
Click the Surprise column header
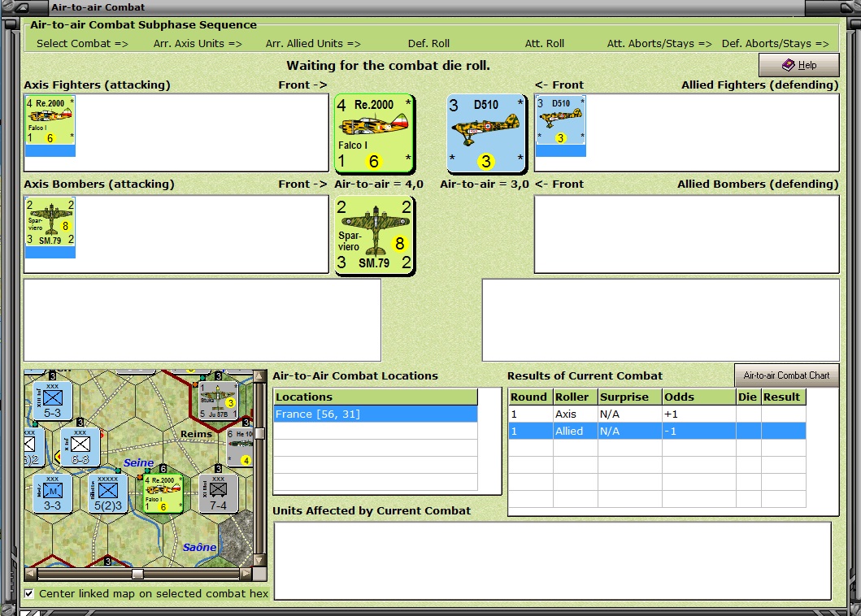(630, 397)
